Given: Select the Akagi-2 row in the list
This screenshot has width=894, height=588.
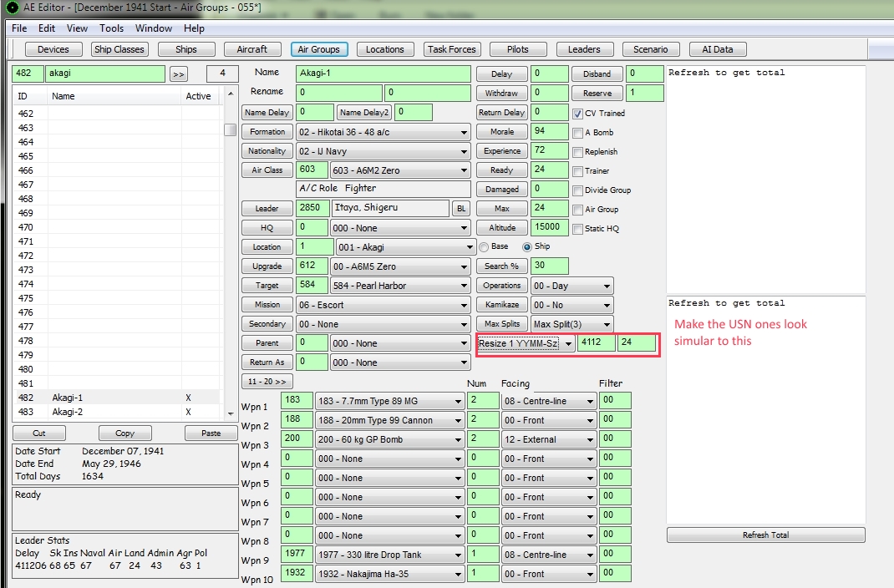Looking at the screenshot, I should pyautogui.click(x=116, y=412).
